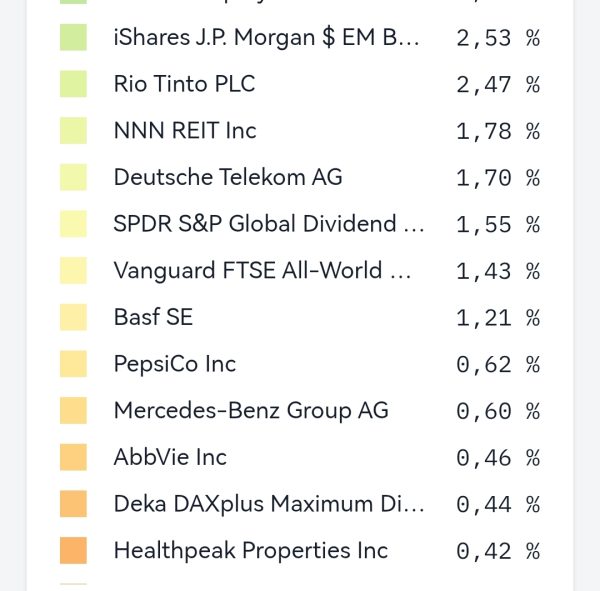
Task: Select the Deutsche Telekom AG entry
Action: 228,177
